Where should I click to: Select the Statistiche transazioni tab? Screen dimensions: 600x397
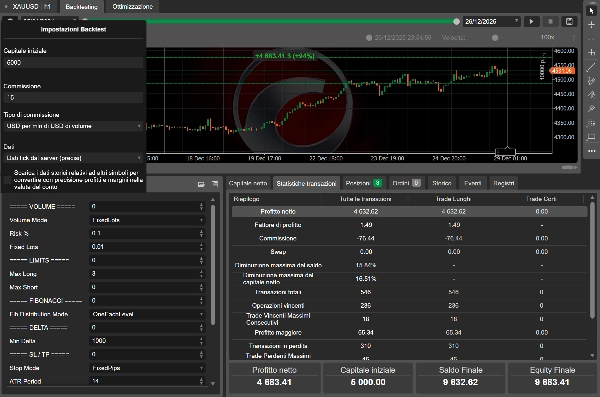coord(306,183)
